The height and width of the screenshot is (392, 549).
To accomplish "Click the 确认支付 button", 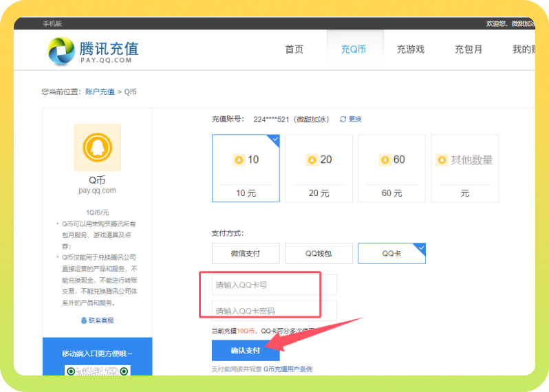I will pyautogui.click(x=246, y=350).
